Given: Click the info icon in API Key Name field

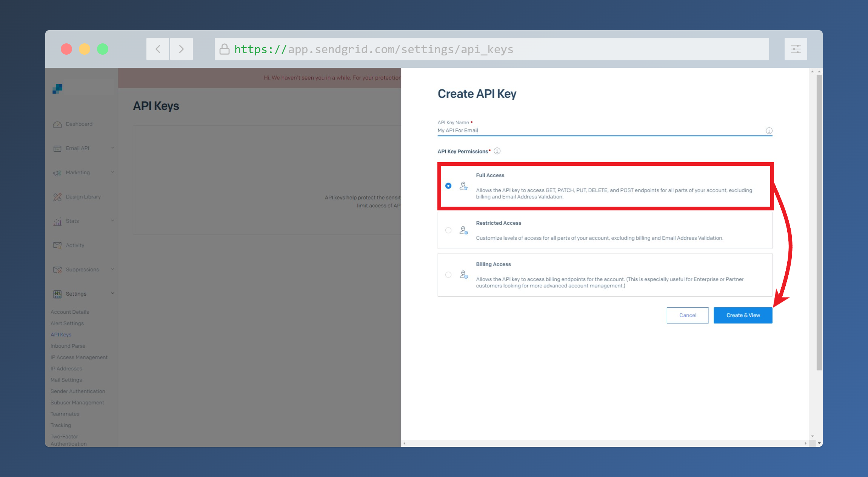Looking at the screenshot, I should pos(769,130).
